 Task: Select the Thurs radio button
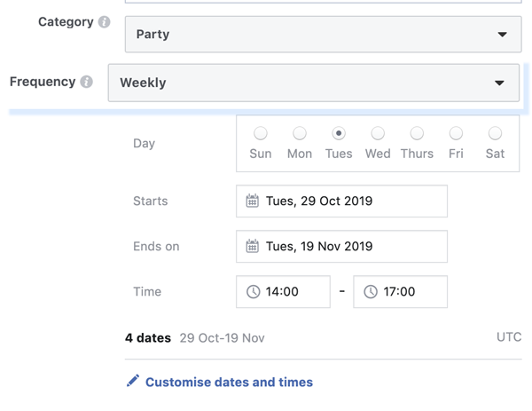417,133
